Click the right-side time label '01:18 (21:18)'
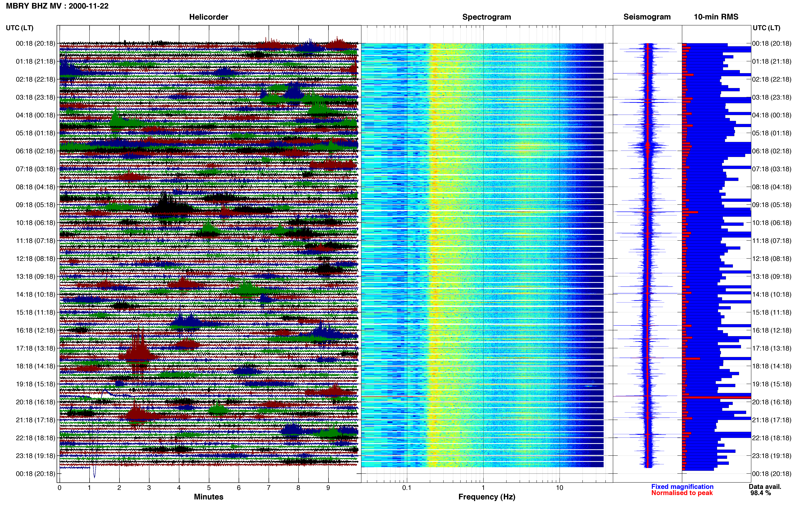 (x=772, y=61)
